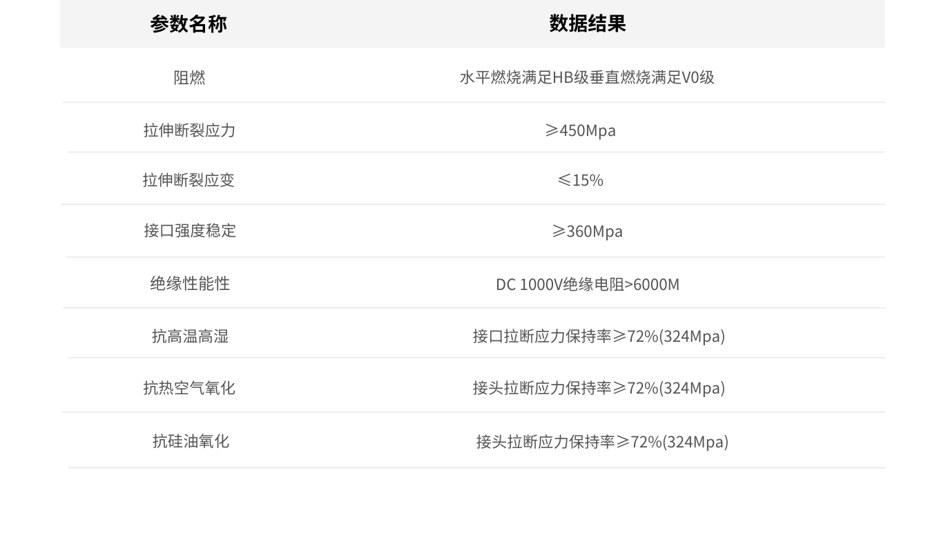Screen dimensions: 946x560
Task: Click the 接口拉断应力保持率≥72%(324Mpa) result text
Action: point(599,336)
